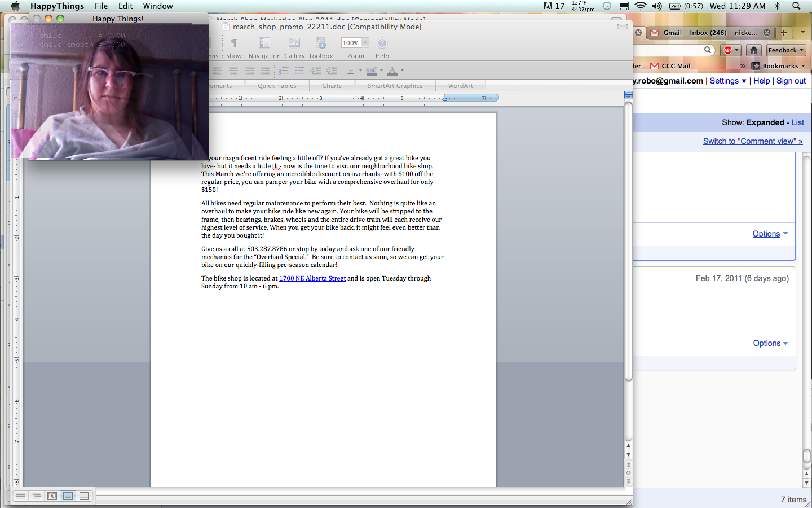Screen dimensions: 812x508
Task: Click the Gallery toolbar icon
Action: coord(294,43)
